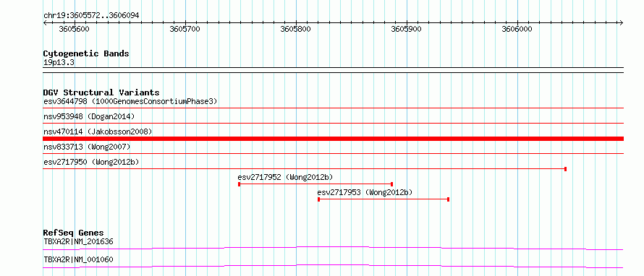Select the 3605900 ruler tick label
Image resolution: width=644 pixels, height=276 pixels.
point(406,29)
